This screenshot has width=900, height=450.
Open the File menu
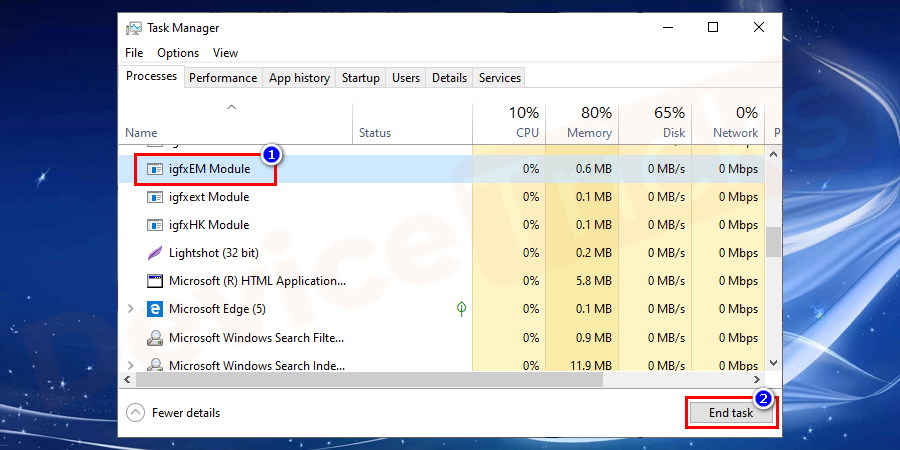tap(134, 53)
